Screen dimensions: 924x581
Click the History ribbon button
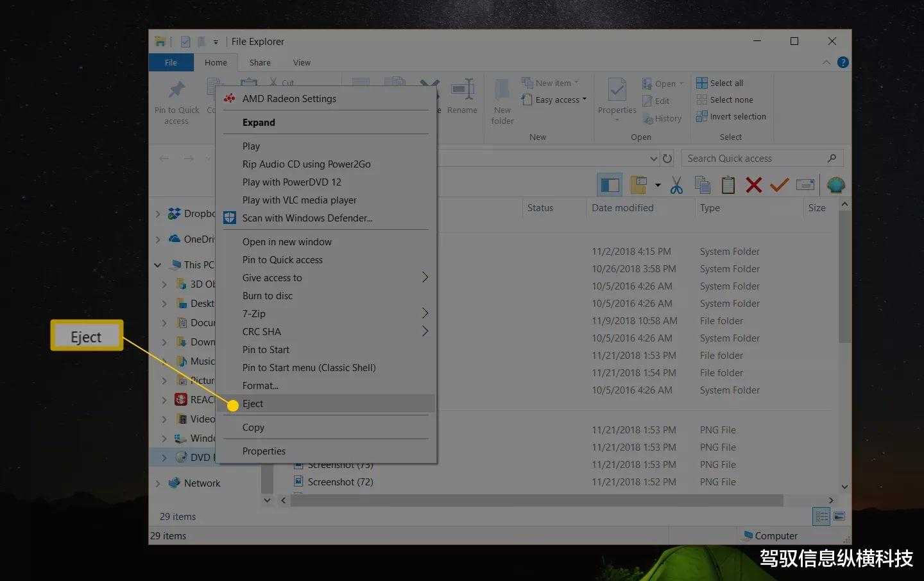(x=662, y=118)
